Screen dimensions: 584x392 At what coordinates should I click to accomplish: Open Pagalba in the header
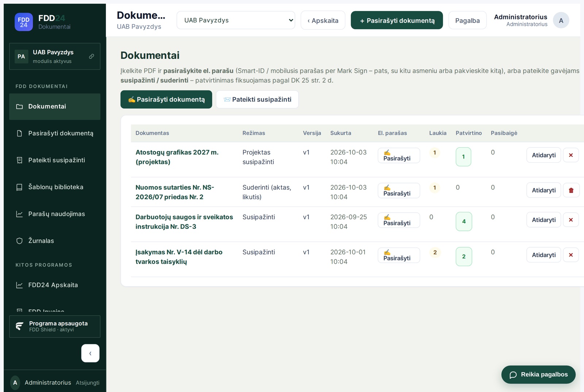[467, 20]
